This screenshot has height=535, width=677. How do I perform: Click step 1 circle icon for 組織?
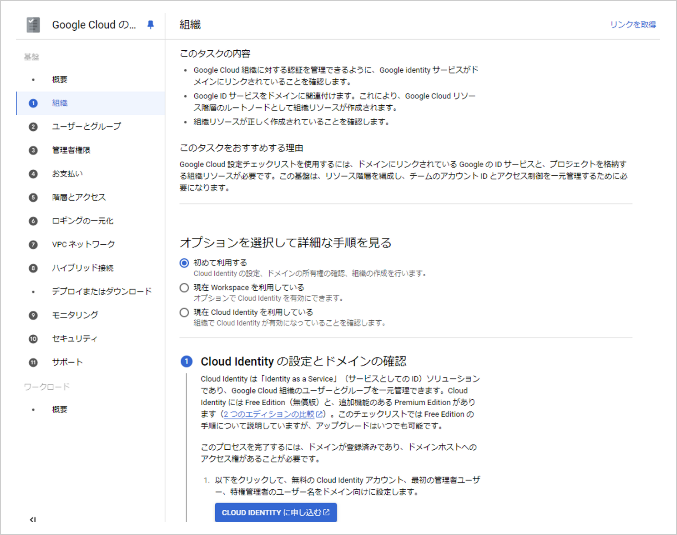click(33, 103)
